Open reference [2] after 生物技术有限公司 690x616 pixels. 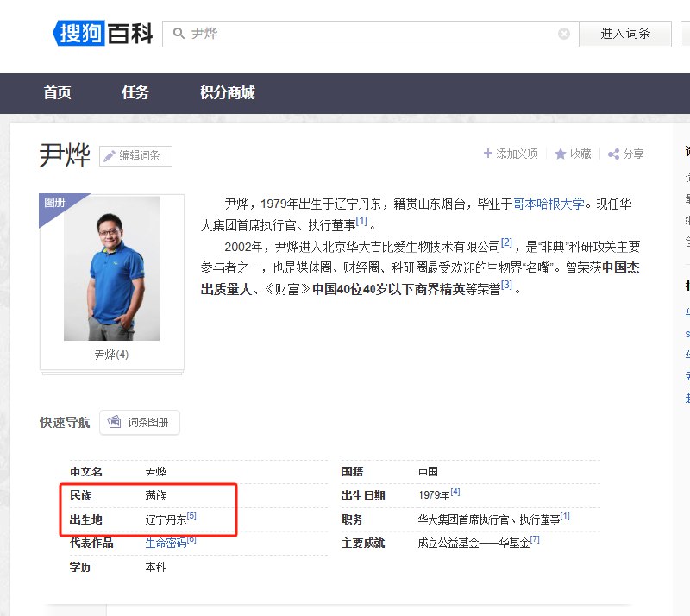pyautogui.click(x=506, y=242)
